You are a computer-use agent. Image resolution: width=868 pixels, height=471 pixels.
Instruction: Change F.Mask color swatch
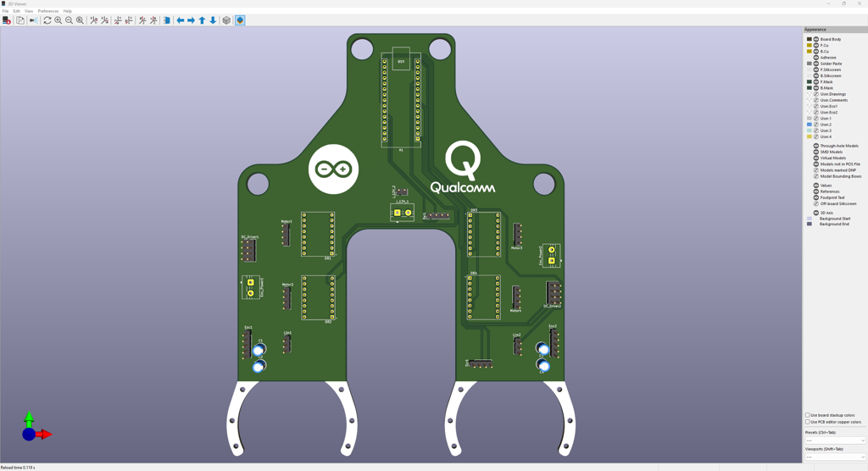[x=810, y=82]
